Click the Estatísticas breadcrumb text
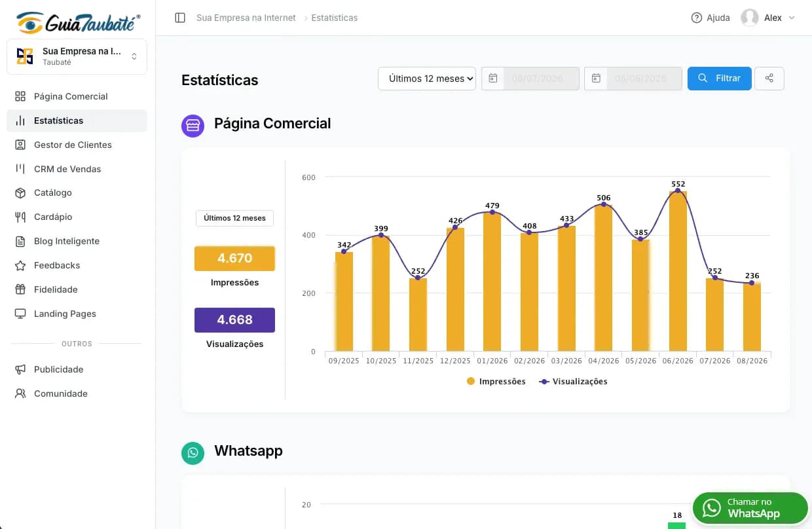 tap(335, 18)
